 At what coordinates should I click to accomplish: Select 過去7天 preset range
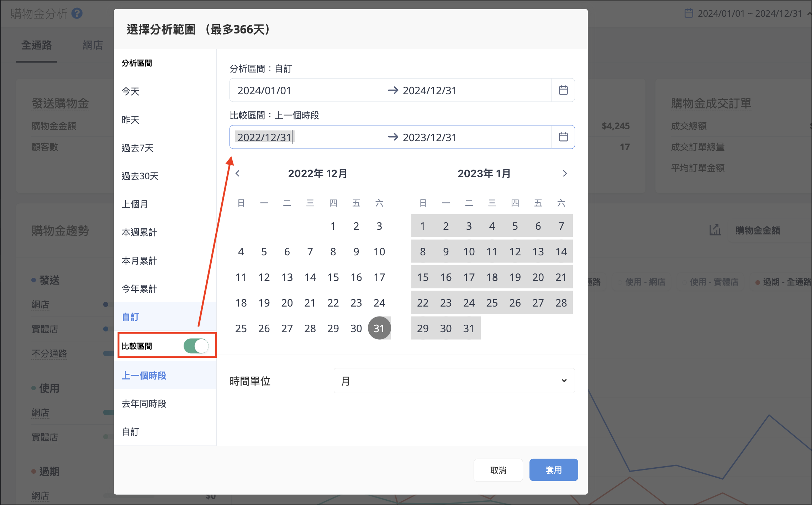pos(137,148)
